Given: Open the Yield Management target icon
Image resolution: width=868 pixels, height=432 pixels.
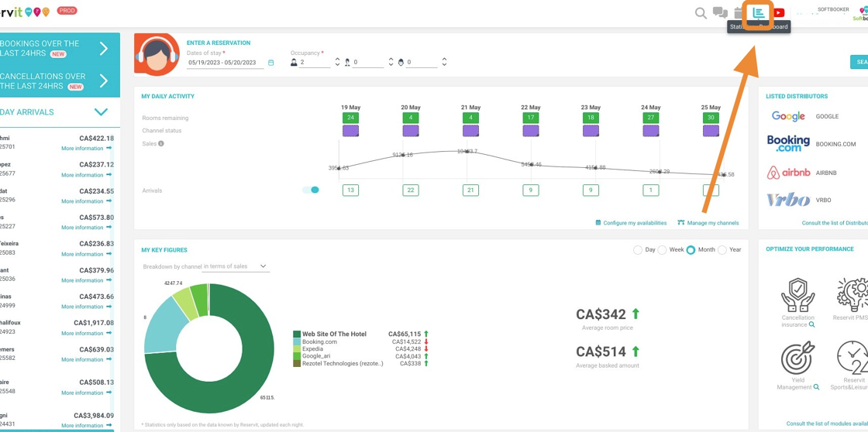Looking at the screenshot, I should tap(797, 358).
